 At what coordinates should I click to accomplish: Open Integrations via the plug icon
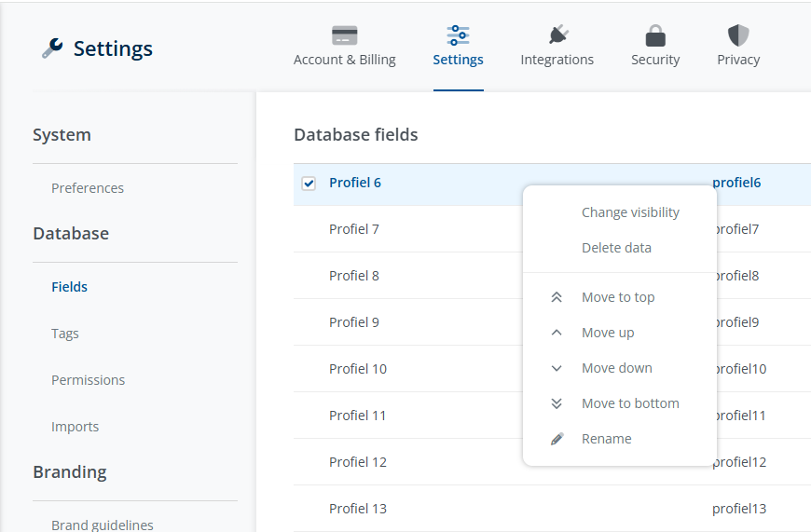pos(557,35)
